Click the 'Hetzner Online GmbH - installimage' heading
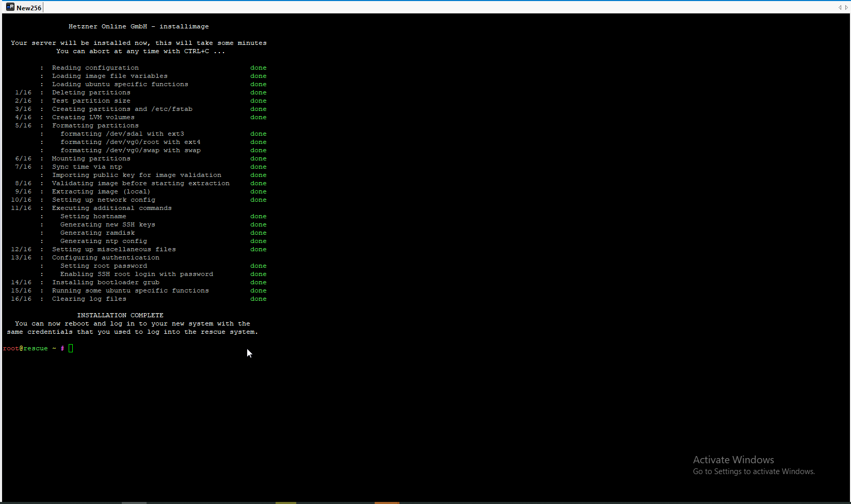Image resolution: width=851 pixels, height=504 pixels. (139, 26)
